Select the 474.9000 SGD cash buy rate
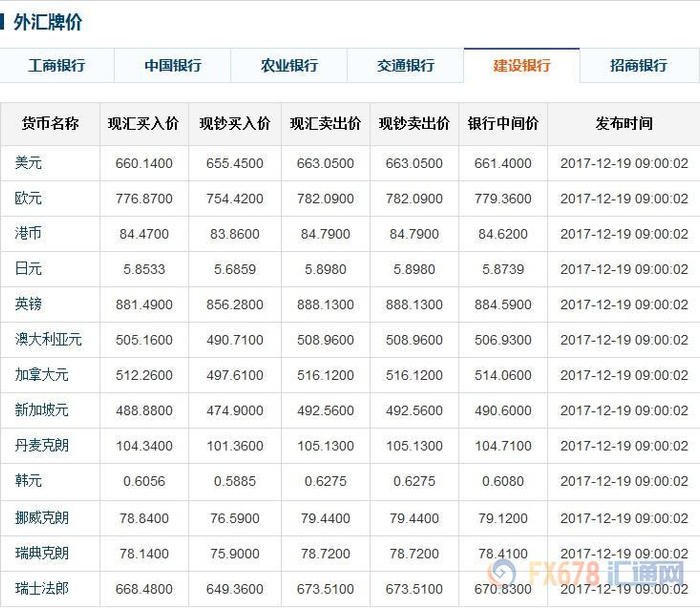The width and height of the screenshot is (700, 608). pos(235,411)
